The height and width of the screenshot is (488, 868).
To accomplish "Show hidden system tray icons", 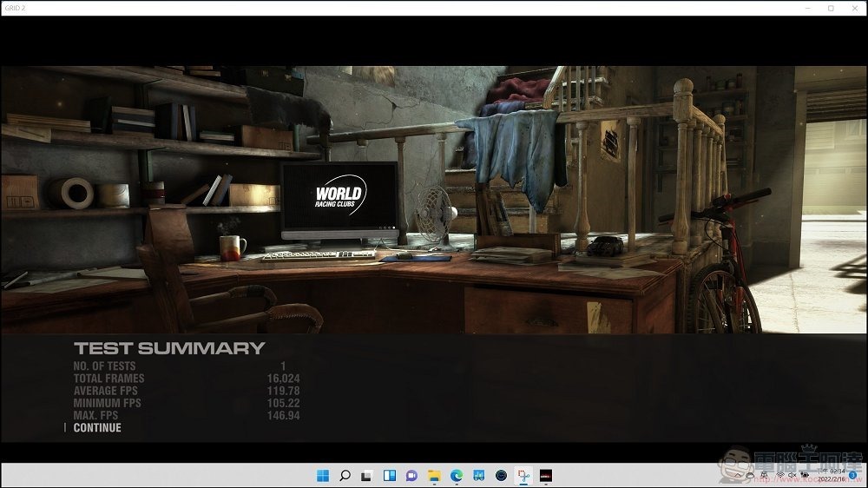I will click(x=737, y=475).
